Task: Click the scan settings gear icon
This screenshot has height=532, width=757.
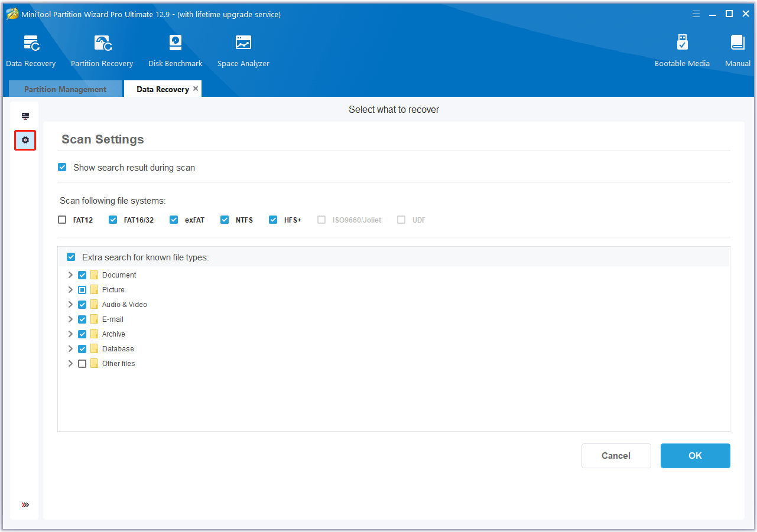Action: (25, 140)
